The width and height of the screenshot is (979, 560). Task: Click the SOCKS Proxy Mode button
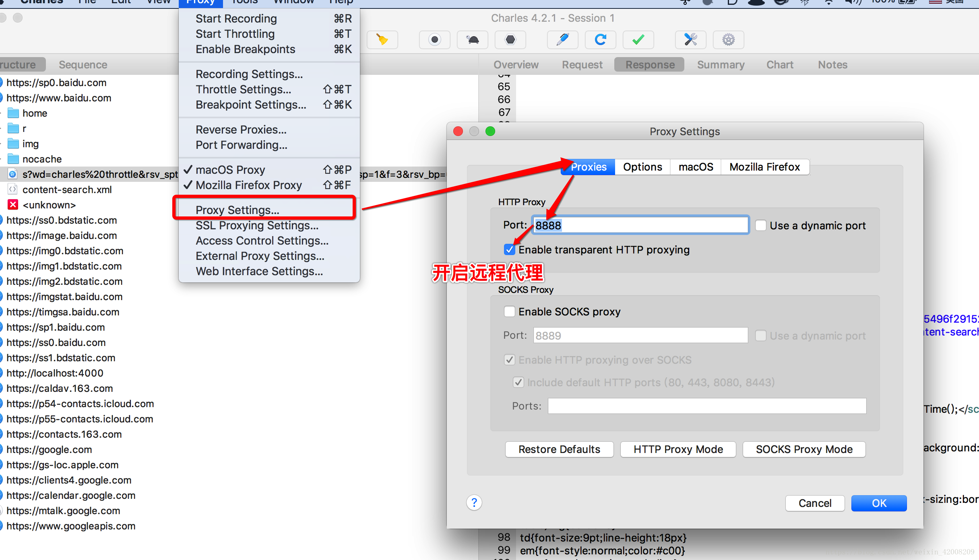click(804, 449)
